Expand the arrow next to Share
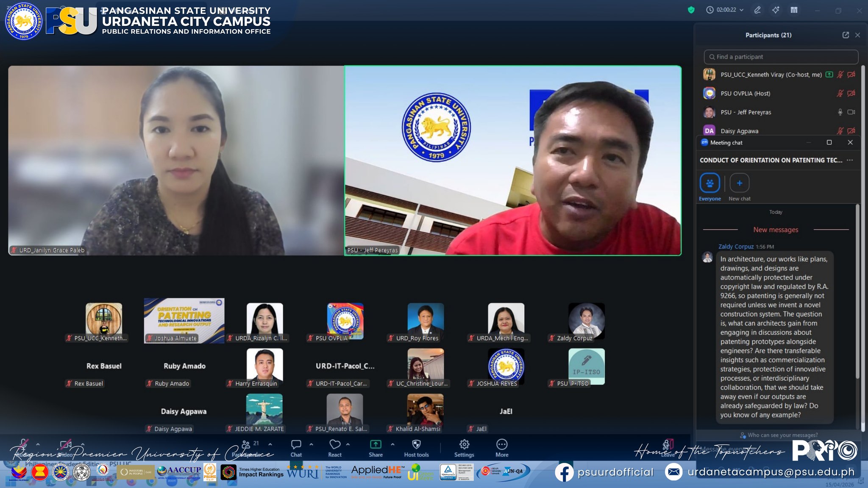868x488 pixels. point(392,444)
